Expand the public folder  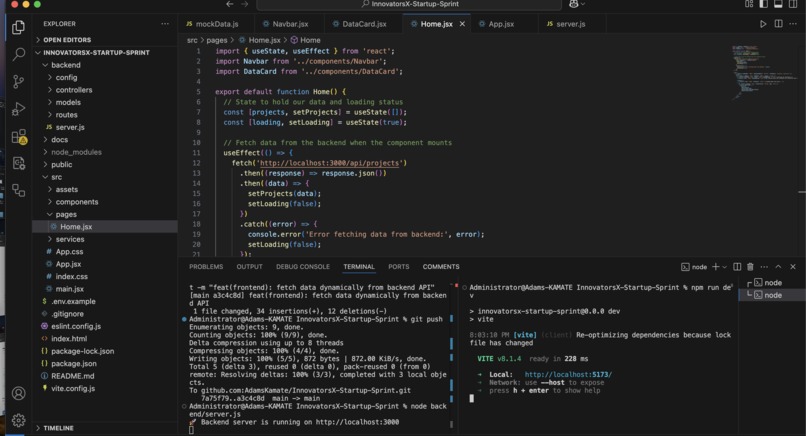click(62, 165)
